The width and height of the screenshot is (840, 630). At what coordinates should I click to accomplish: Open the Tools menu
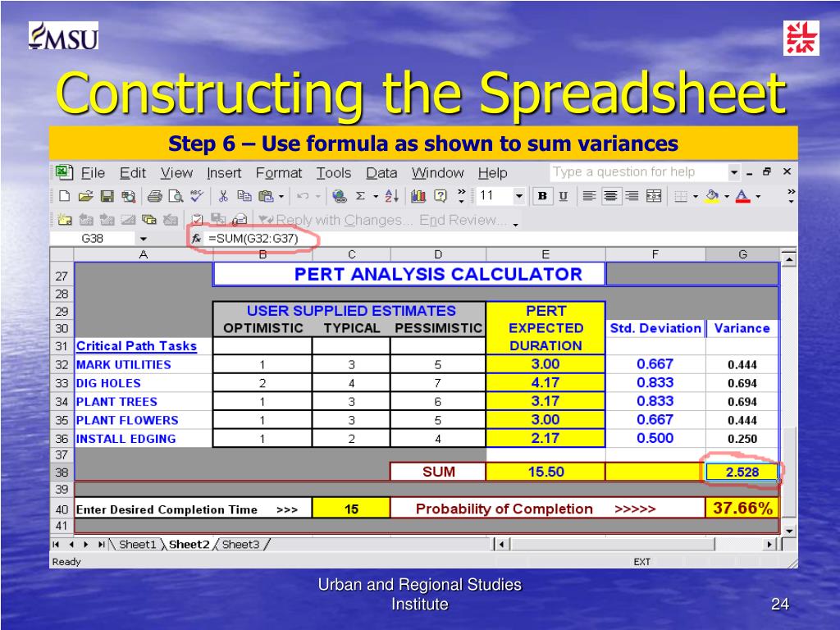pos(334,173)
